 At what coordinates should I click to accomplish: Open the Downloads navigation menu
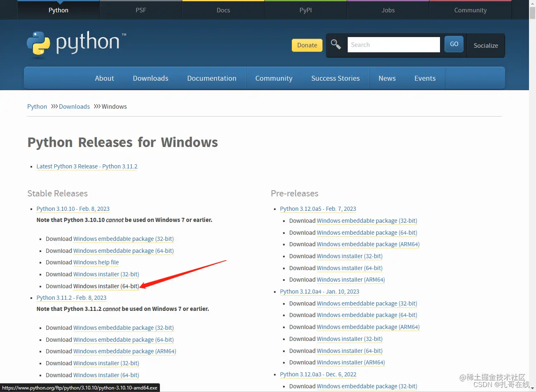(151, 78)
